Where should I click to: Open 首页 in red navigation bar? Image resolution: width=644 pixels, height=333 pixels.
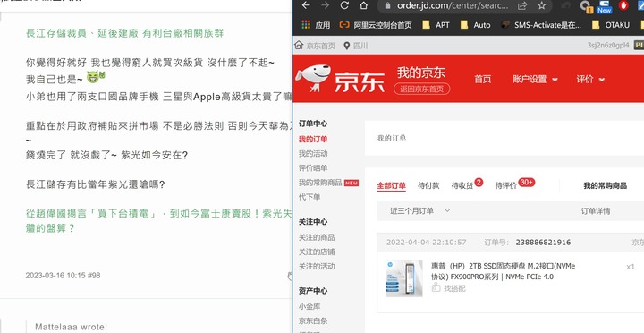click(x=483, y=80)
